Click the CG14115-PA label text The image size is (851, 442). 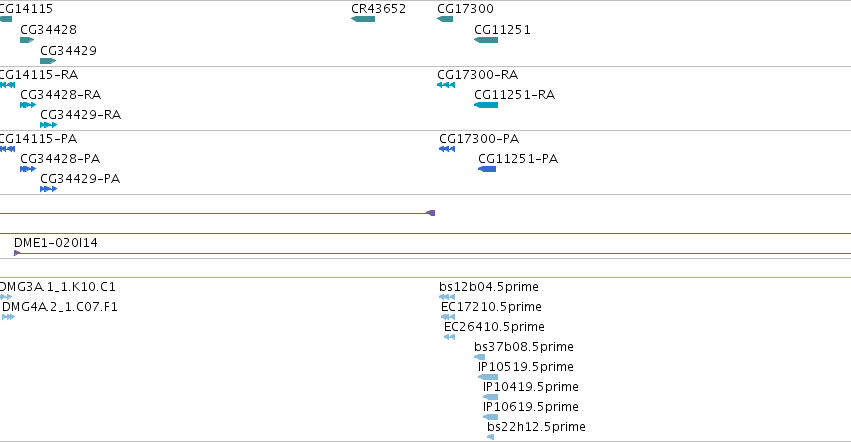pos(39,138)
